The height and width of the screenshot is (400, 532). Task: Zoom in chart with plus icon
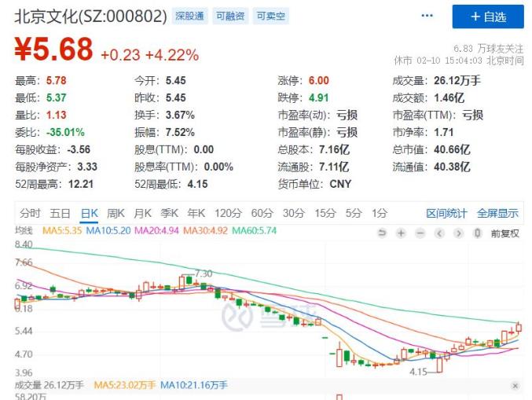(x=402, y=233)
